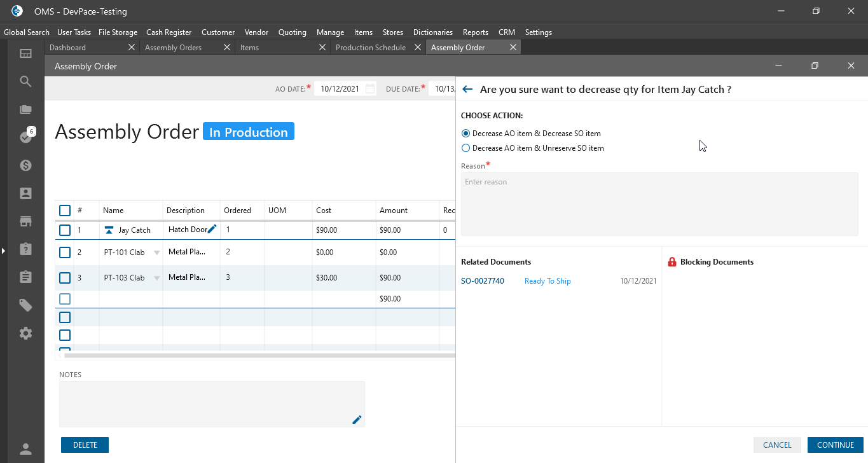This screenshot has width=868, height=463.
Task: Expand the PT-101 Clab item dropdown
Action: [156, 252]
